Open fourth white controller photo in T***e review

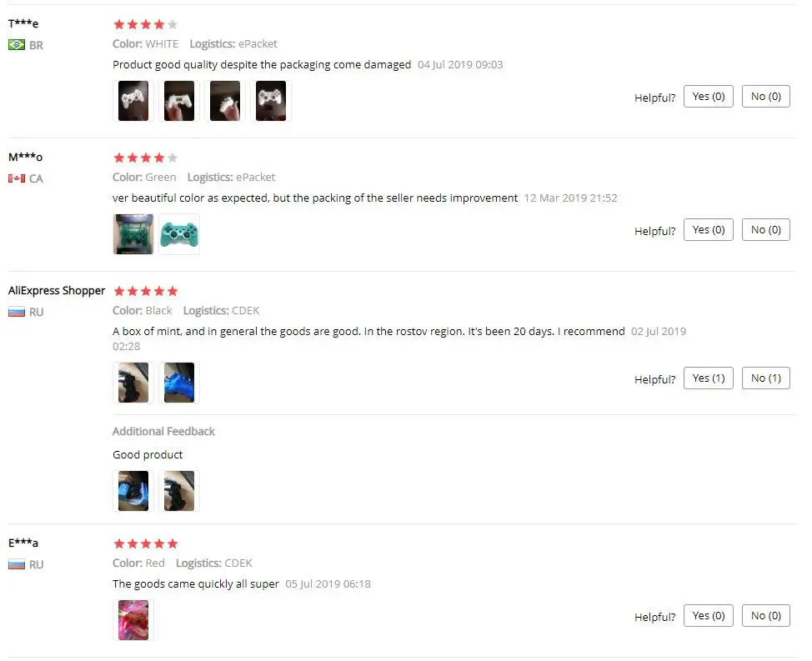click(x=271, y=101)
